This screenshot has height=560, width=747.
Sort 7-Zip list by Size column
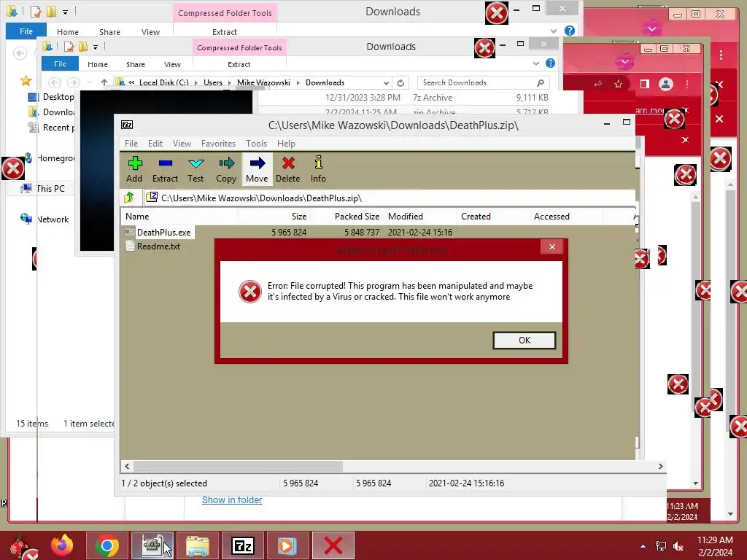pos(274,216)
